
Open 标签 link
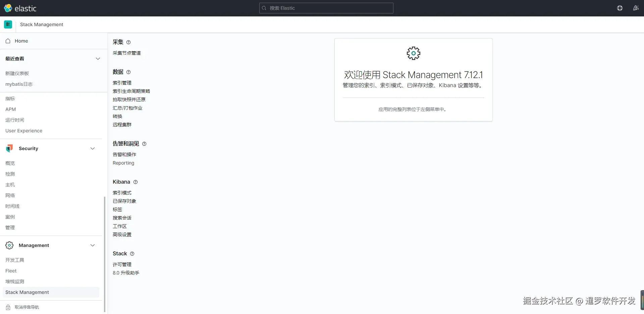tap(117, 209)
